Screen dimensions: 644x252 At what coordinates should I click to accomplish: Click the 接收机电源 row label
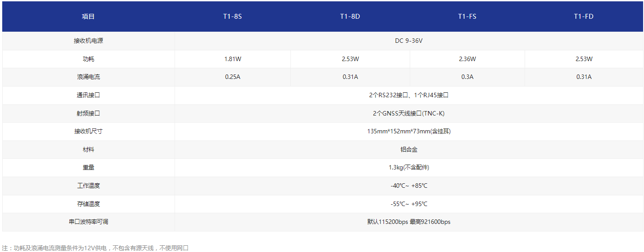pyautogui.click(x=88, y=41)
